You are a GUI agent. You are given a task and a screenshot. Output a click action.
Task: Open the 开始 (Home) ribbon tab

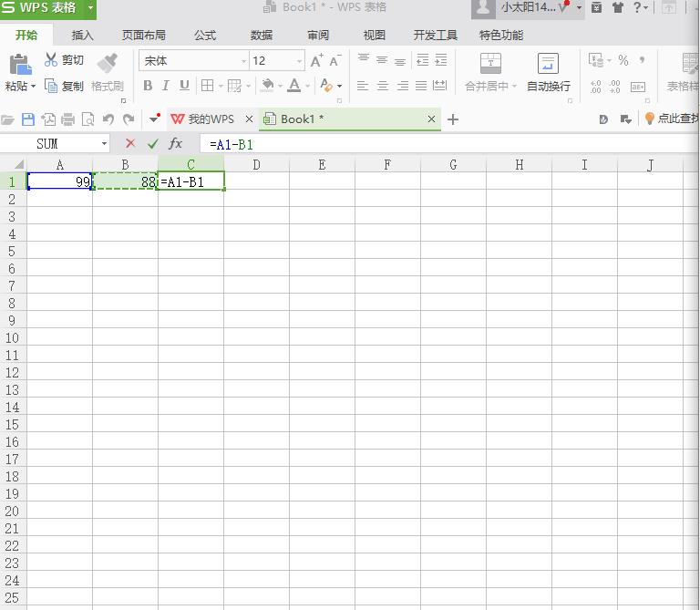point(26,35)
